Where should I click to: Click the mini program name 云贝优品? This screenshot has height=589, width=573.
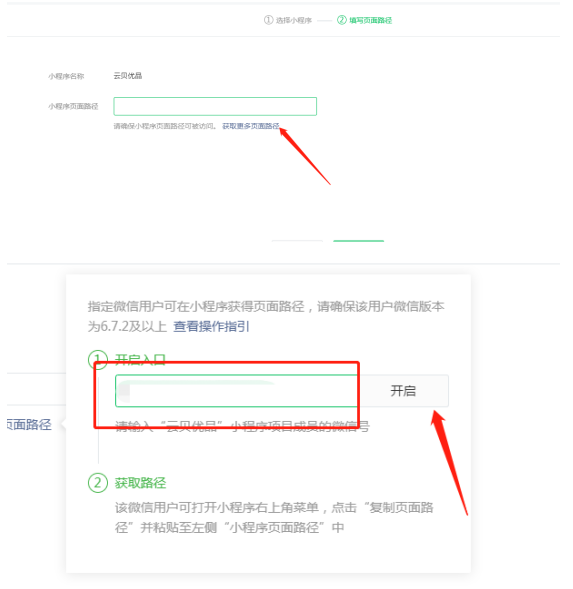pyautogui.click(x=128, y=76)
